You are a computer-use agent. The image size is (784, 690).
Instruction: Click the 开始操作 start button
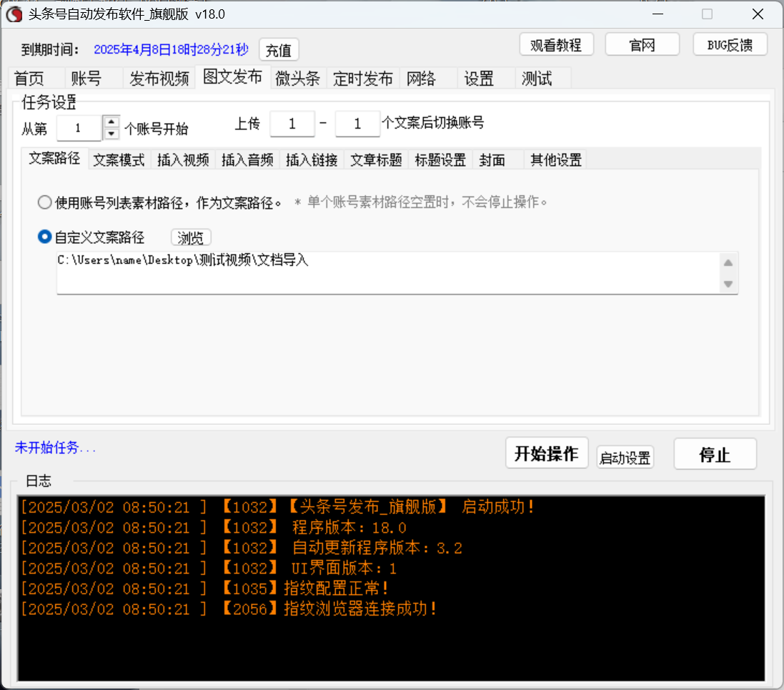point(547,453)
